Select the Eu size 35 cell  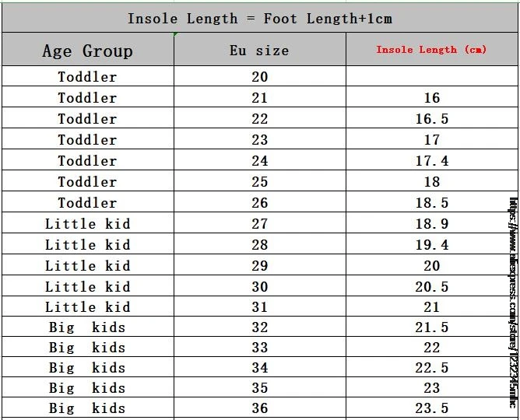point(259,388)
